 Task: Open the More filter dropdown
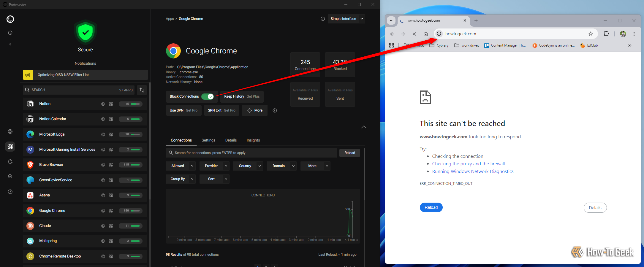click(x=315, y=166)
